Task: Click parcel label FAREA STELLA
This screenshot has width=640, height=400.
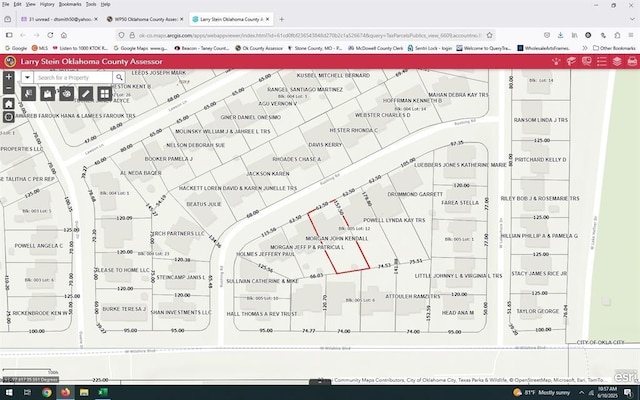Action: point(460,203)
